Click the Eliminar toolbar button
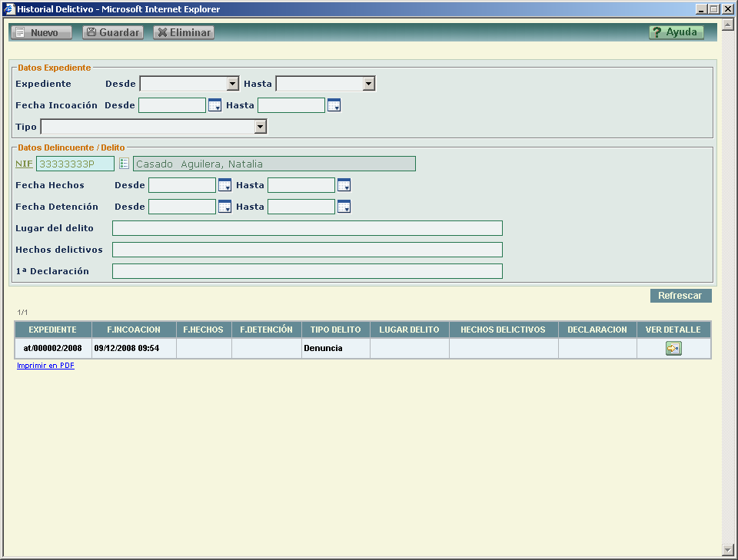The image size is (738, 560). point(184,33)
